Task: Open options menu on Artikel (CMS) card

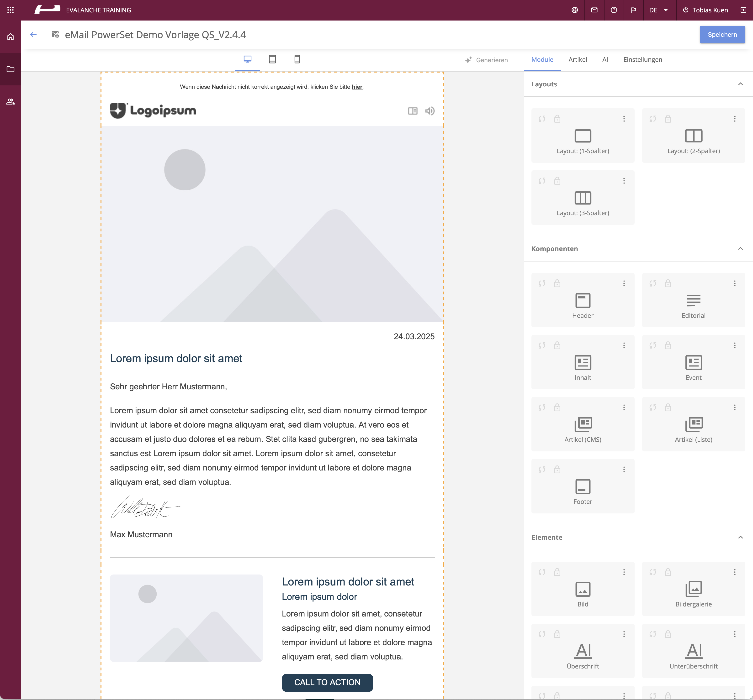Action: (x=624, y=408)
